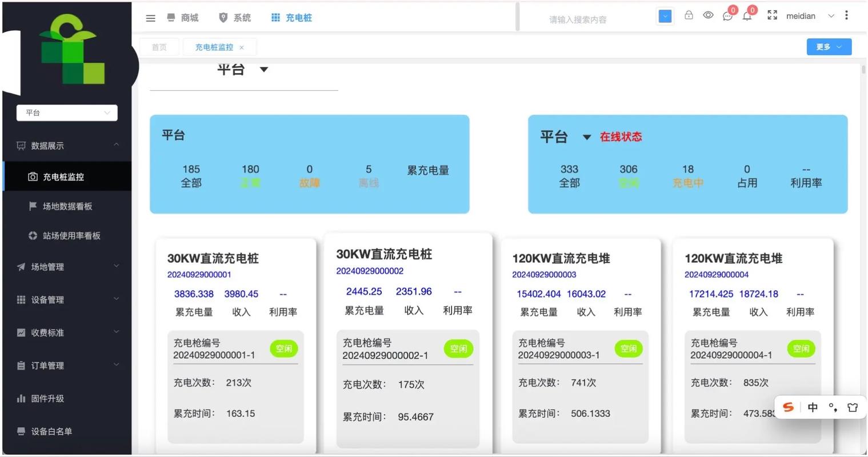Open device ID 20240929000003 link
The width and height of the screenshot is (868, 457).
pos(544,275)
